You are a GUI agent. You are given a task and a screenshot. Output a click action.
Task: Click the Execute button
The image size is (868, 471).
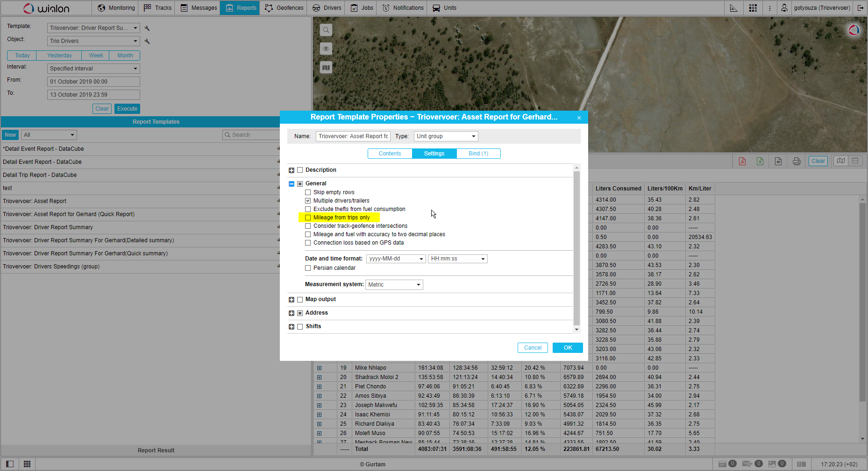(127, 109)
